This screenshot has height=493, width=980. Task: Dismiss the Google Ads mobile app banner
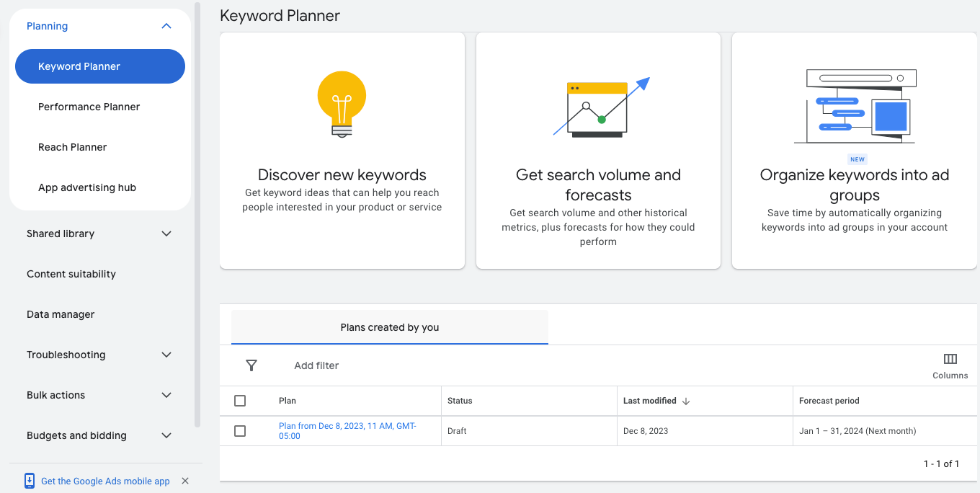coord(185,481)
